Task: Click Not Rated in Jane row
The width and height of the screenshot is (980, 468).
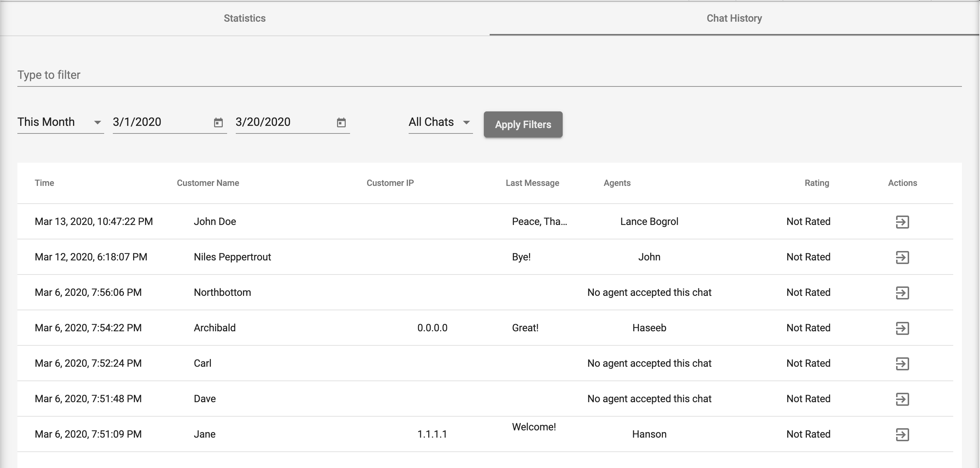Action: coord(809,434)
